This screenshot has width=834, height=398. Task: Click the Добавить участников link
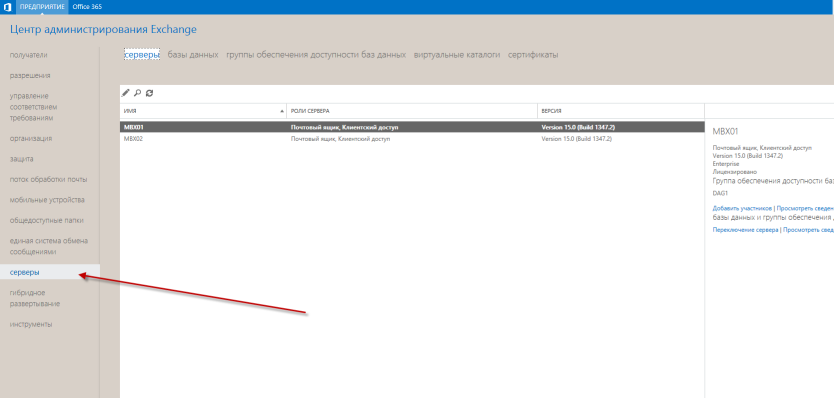742,209
